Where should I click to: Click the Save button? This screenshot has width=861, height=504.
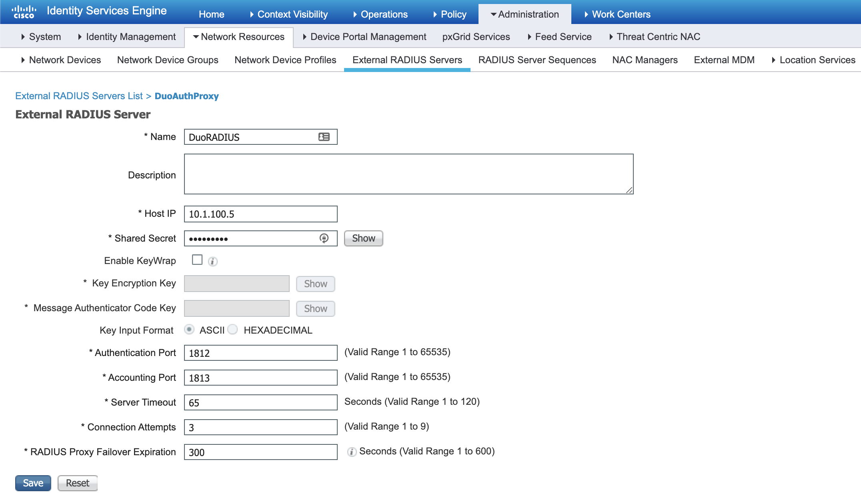click(x=33, y=482)
